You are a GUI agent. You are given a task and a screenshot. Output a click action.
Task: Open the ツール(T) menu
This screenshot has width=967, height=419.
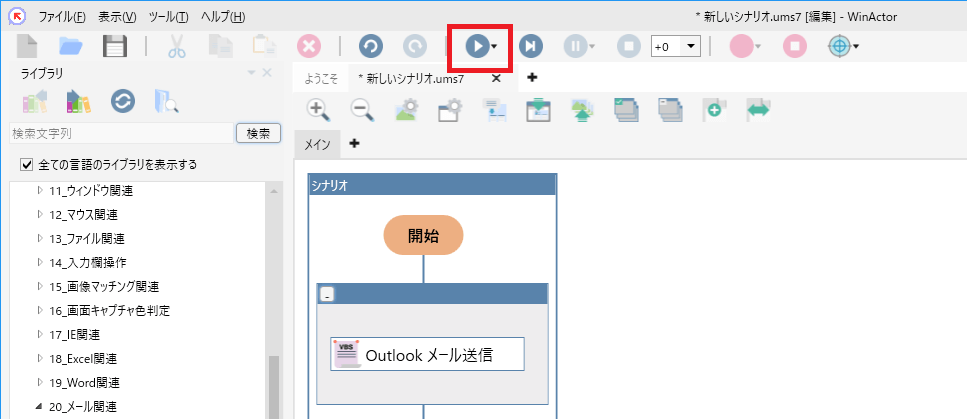point(168,17)
